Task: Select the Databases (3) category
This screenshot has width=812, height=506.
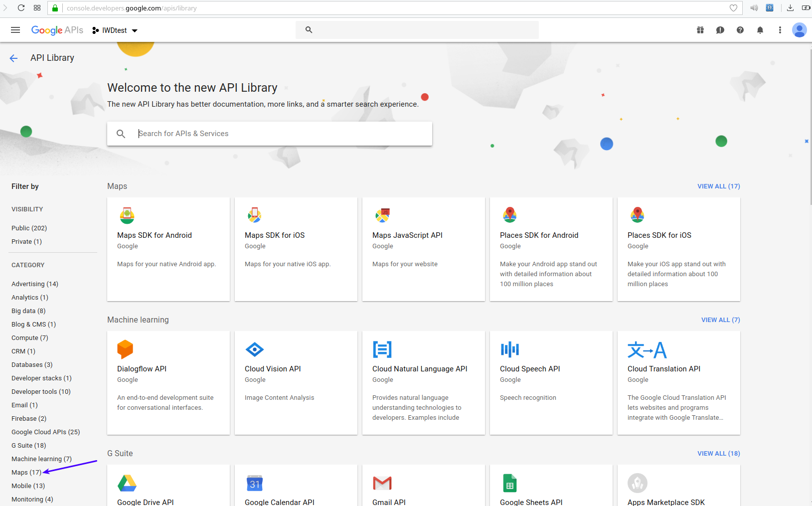Action: point(32,364)
